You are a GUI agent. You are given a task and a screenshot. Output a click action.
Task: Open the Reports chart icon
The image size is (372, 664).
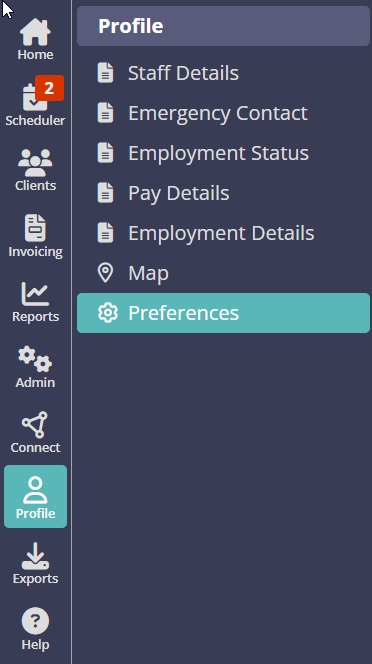click(35, 293)
